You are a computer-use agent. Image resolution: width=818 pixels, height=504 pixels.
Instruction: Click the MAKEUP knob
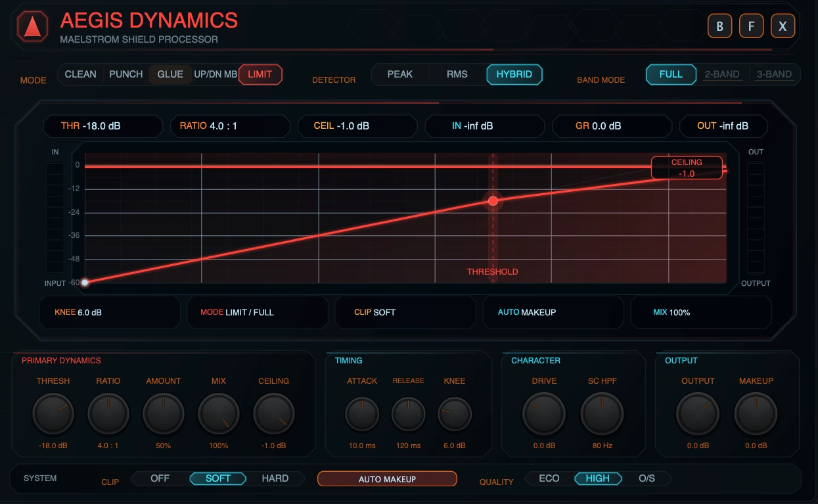coord(756,414)
